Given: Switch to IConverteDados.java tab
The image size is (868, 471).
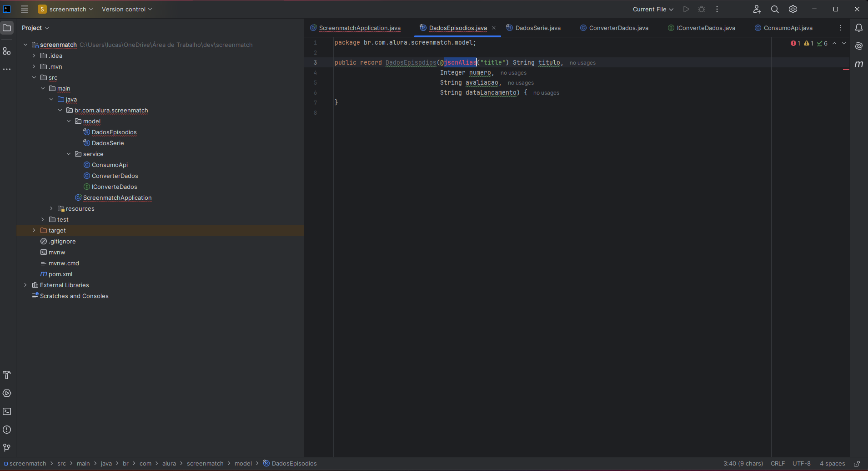Looking at the screenshot, I should click(702, 28).
